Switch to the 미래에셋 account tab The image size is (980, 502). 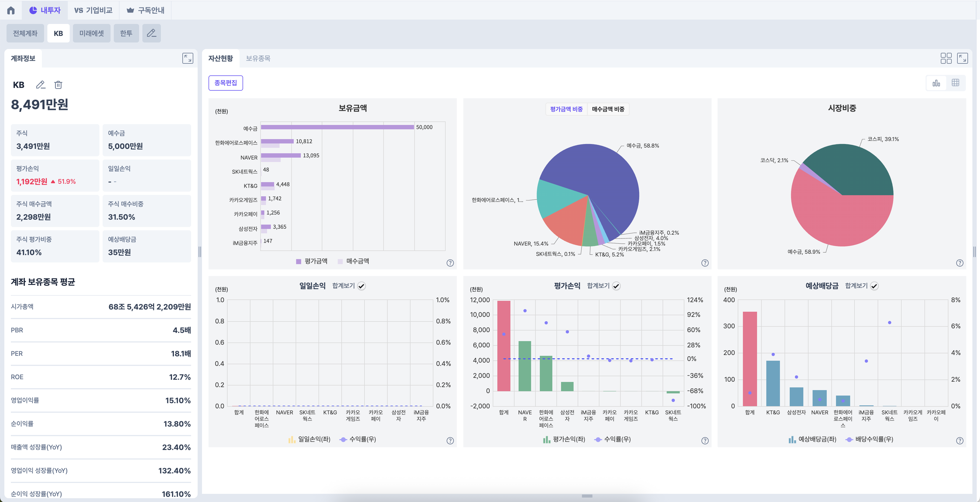(91, 33)
